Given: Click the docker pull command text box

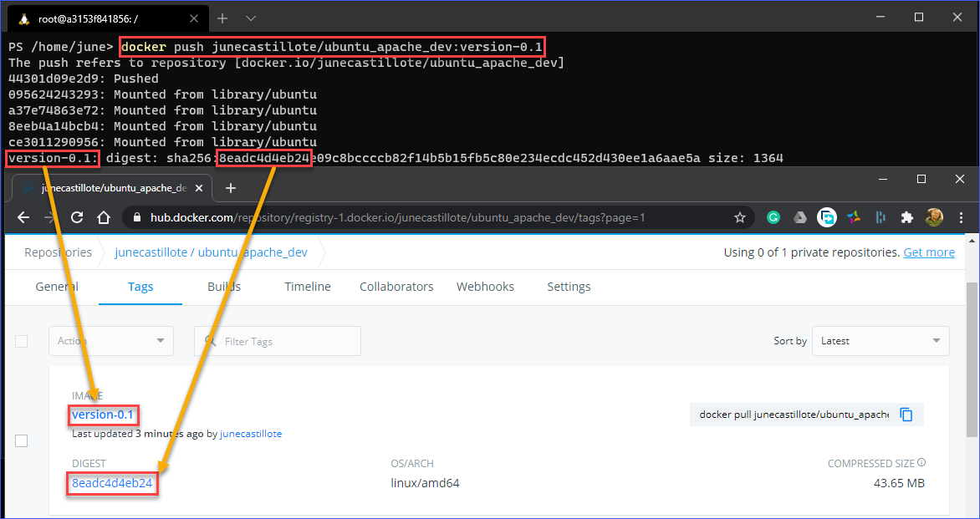Looking at the screenshot, I should (x=794, y=415).
